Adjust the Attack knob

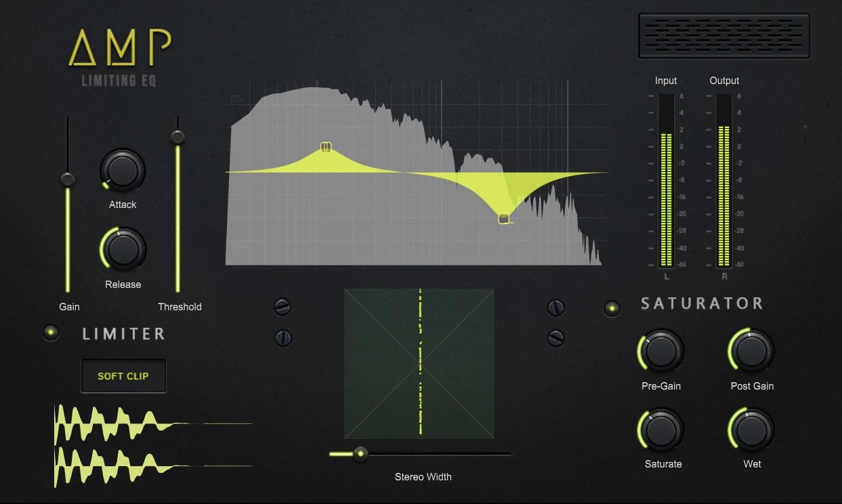[x=122, y=171]
